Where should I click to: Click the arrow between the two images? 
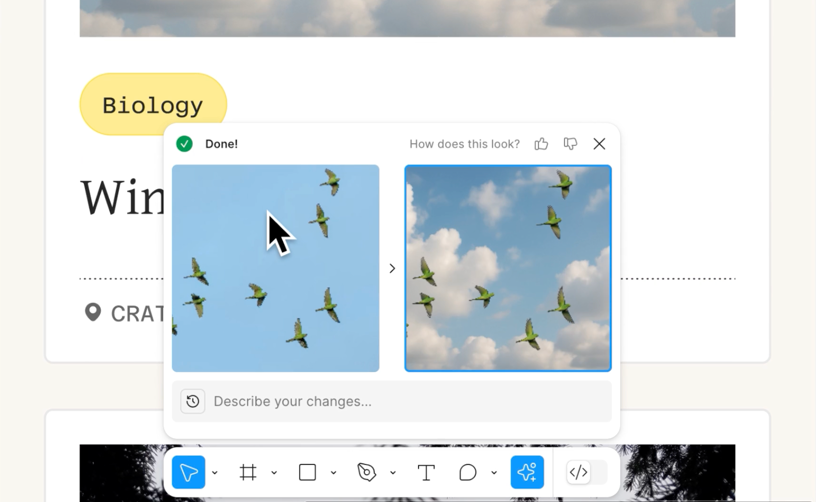[x=392, y=268]
